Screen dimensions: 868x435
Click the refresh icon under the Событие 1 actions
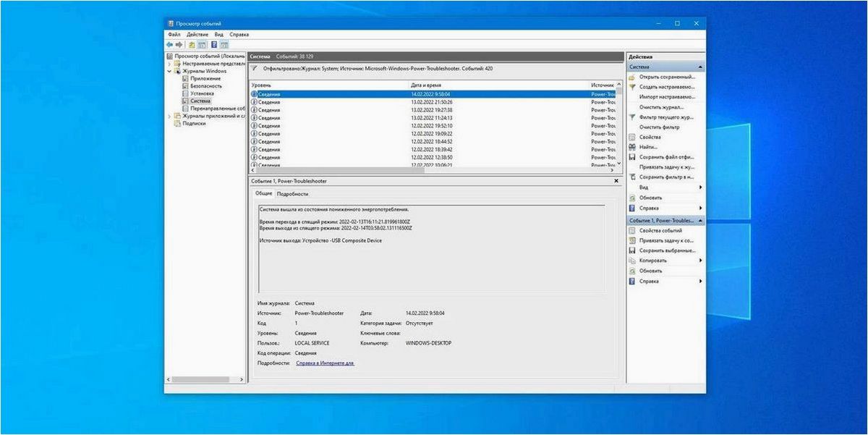632,271
